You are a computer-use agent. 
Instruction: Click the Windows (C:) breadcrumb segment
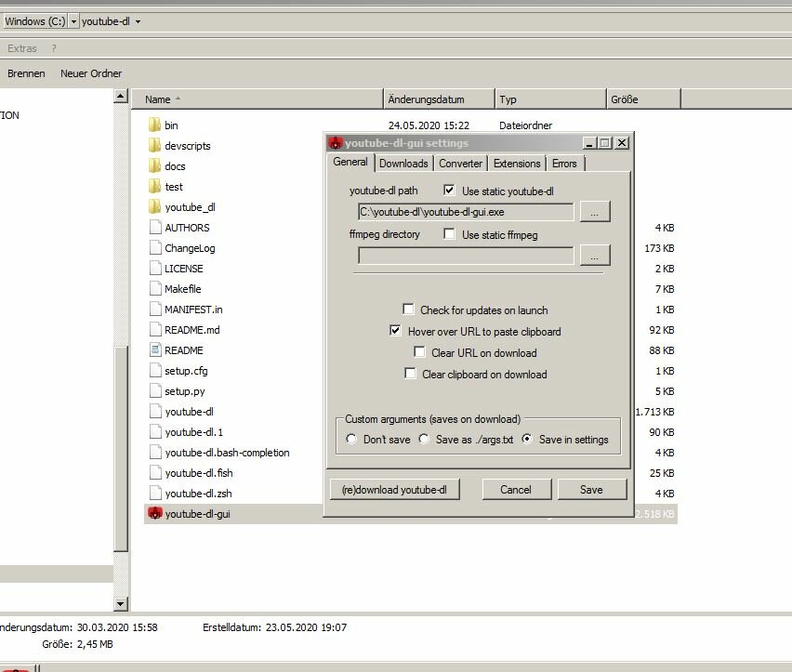(x=35, y=21)
